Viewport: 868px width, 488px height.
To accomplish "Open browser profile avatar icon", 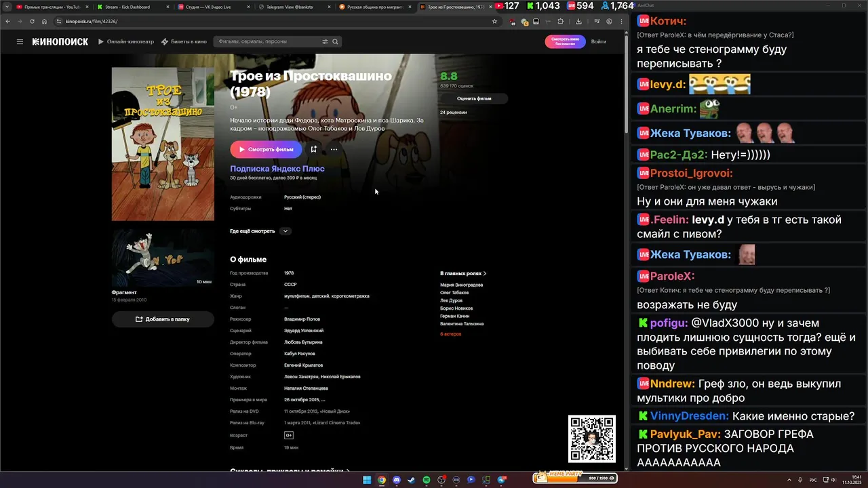I will pyautogui.click(x=609, y=22).
